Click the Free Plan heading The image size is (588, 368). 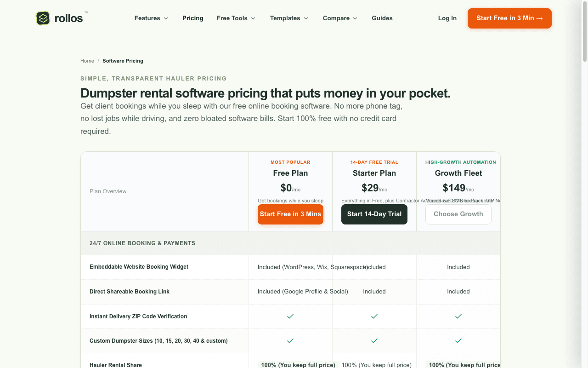tap(290, 173)
